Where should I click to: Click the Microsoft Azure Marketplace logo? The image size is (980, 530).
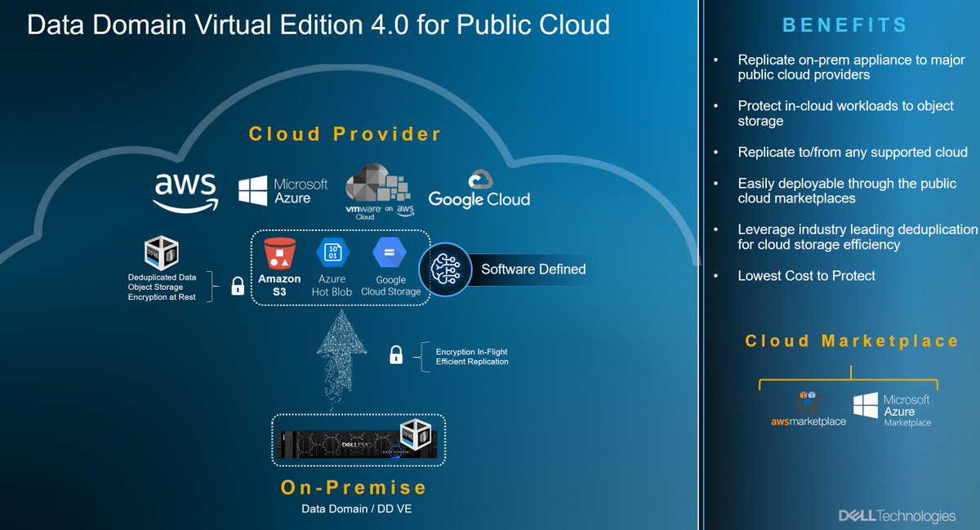[x=891, y=410]
